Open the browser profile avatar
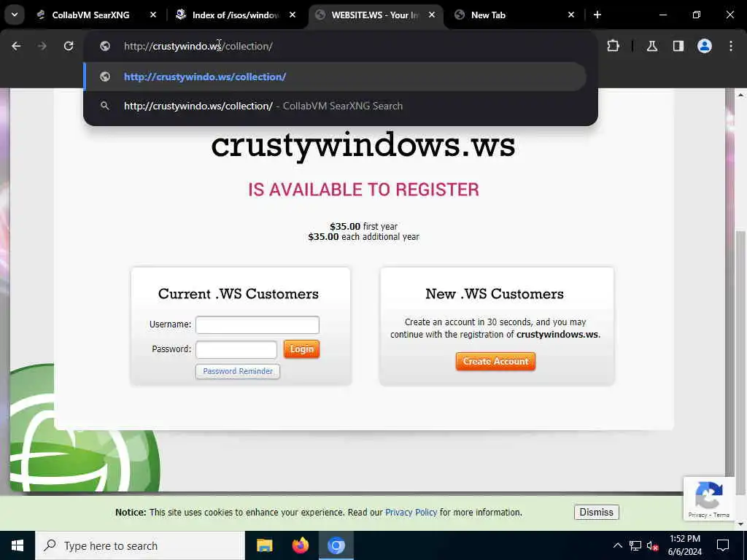Image resolution: width=747 pixels, height=560 pixels. pyautogui.click(x=705, y=46)
